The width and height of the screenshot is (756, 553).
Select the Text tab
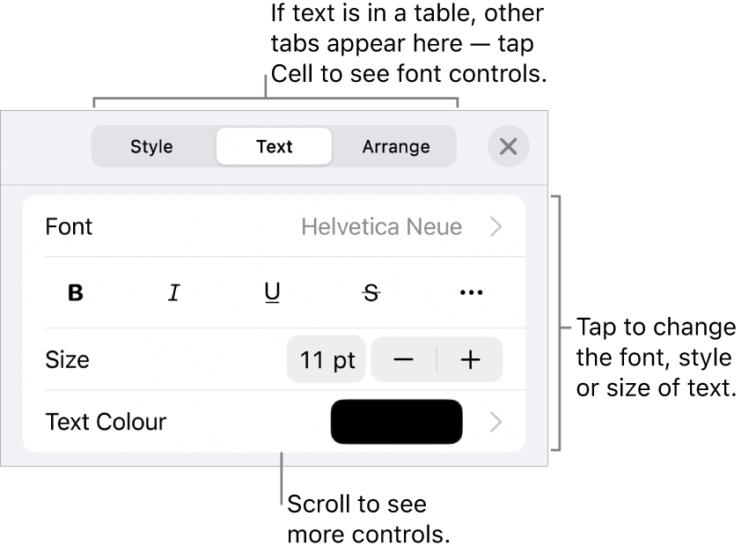coord(274,146)
